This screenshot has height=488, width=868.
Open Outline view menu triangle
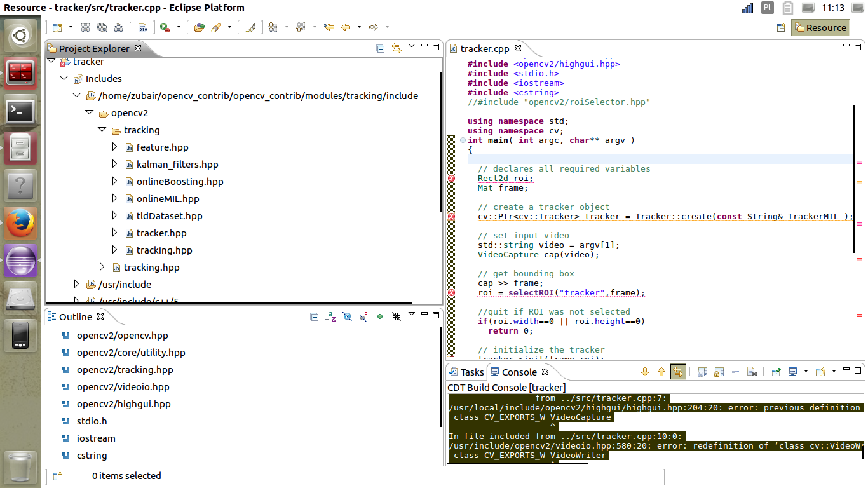click(411, 314)
